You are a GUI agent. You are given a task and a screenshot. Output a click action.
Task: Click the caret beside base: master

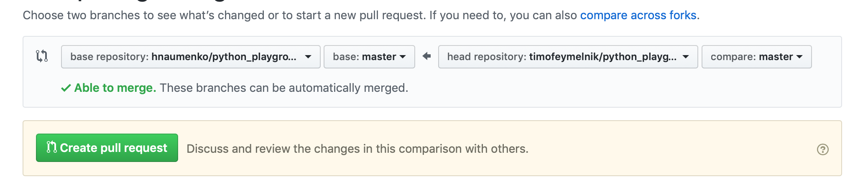click(x=403, y=57)
